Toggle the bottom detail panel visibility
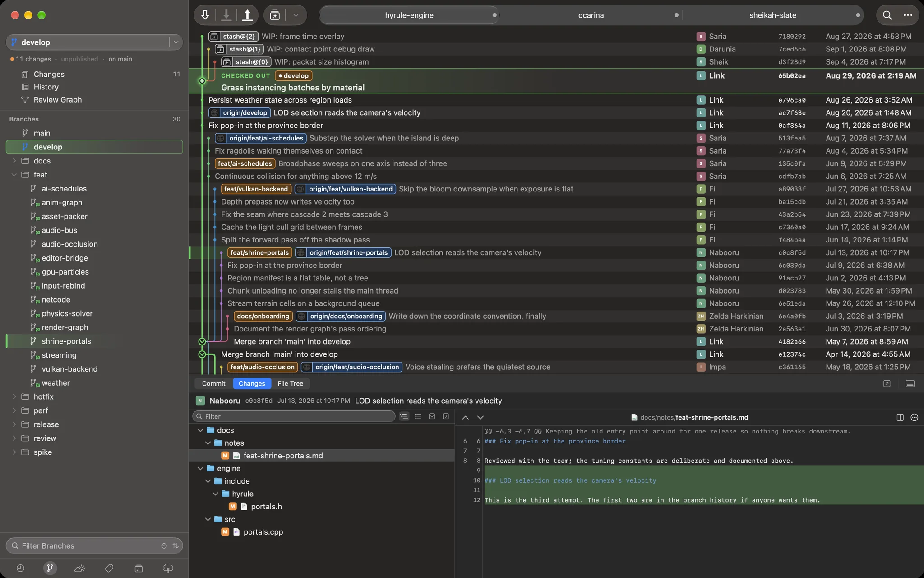The image size is (924, 578). pos(910,383)
